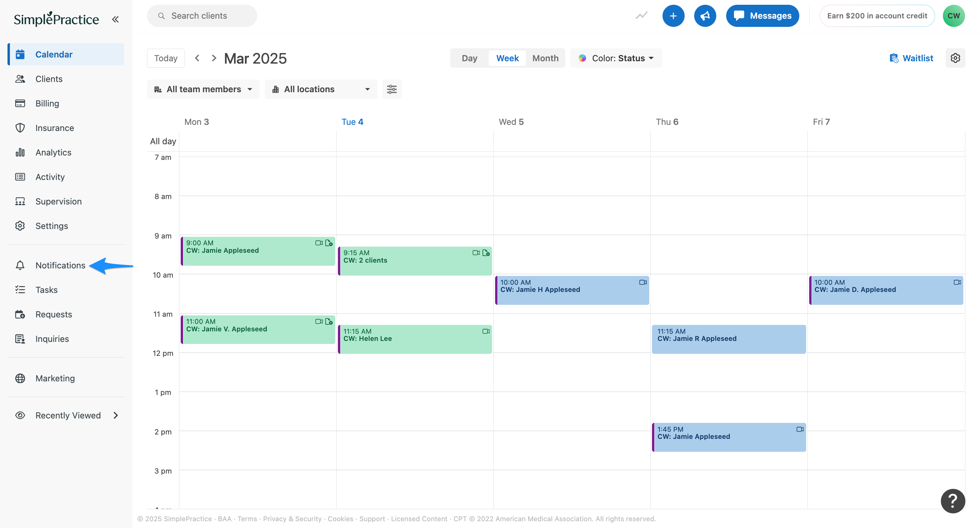980x528 pixels.
Task: Click the Tue 4 day header
Action: click(x=352, y=122)
